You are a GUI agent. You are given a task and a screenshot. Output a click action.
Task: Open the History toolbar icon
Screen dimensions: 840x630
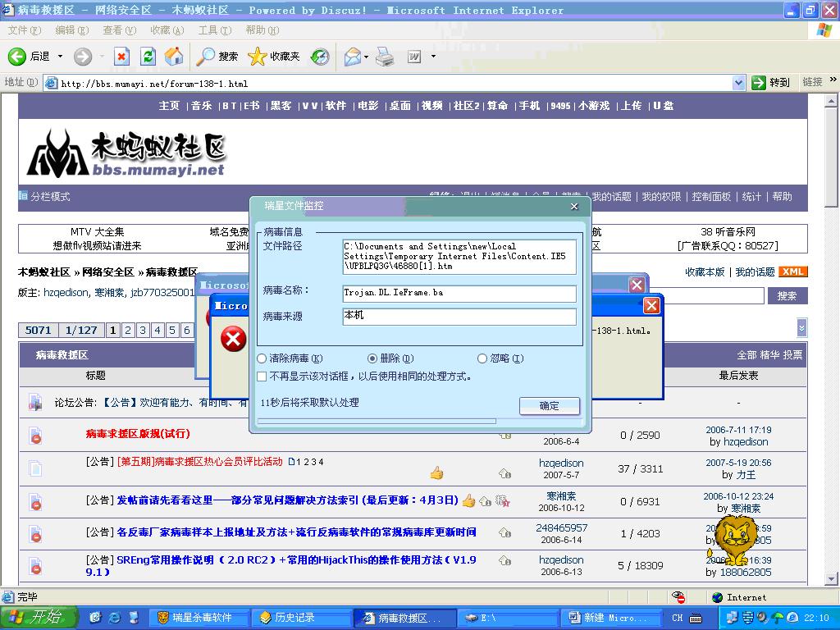click(x=320, y=57)
